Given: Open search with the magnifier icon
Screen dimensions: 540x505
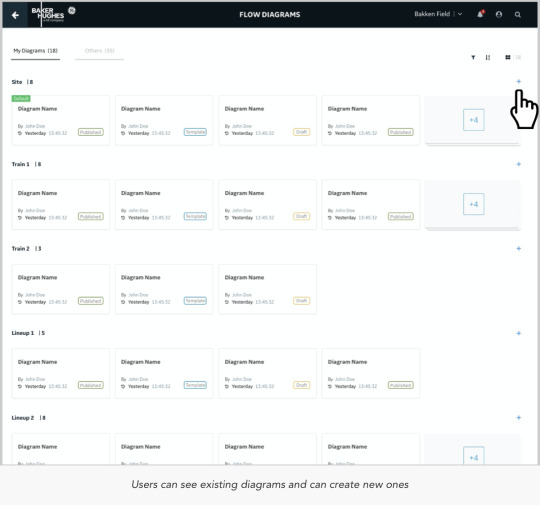Looking at the screenshot, I should 518,14.
